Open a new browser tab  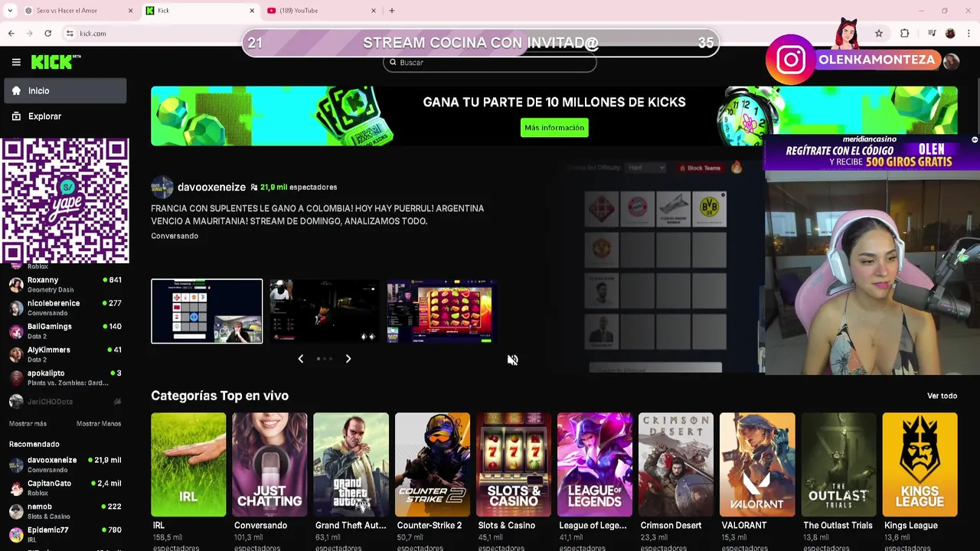tap(392, 11)
